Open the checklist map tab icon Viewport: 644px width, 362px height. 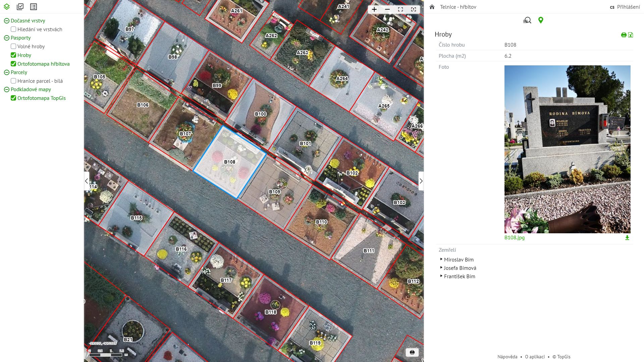[20, 7]
